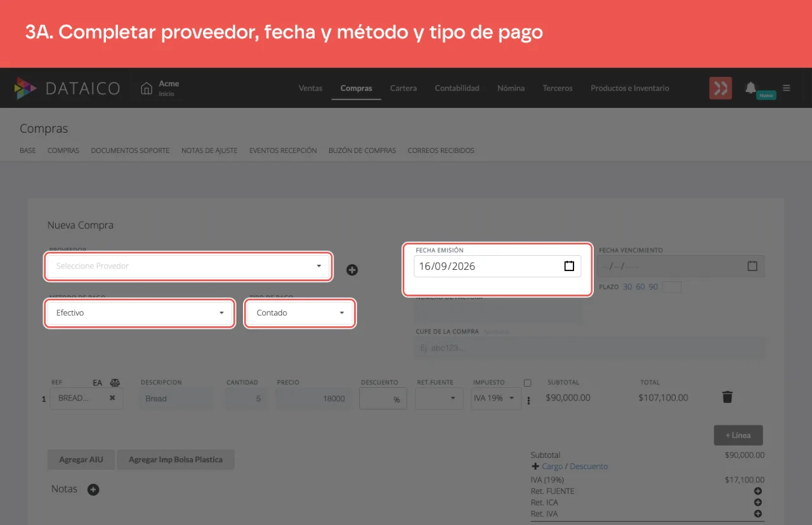The height and width of the screenshot is (525, 812).
Task: Change the IVA 19% tax dropdown
Action: [x=496, y=398]
